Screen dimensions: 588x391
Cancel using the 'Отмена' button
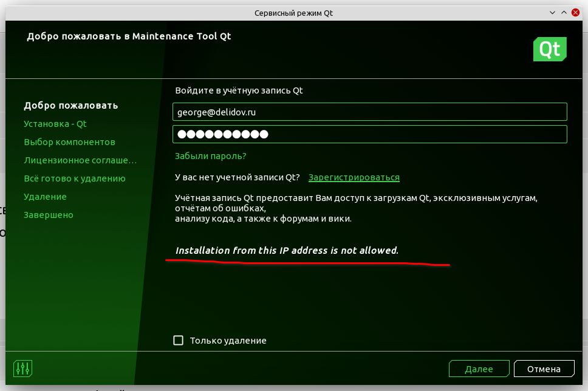[544, 369]
